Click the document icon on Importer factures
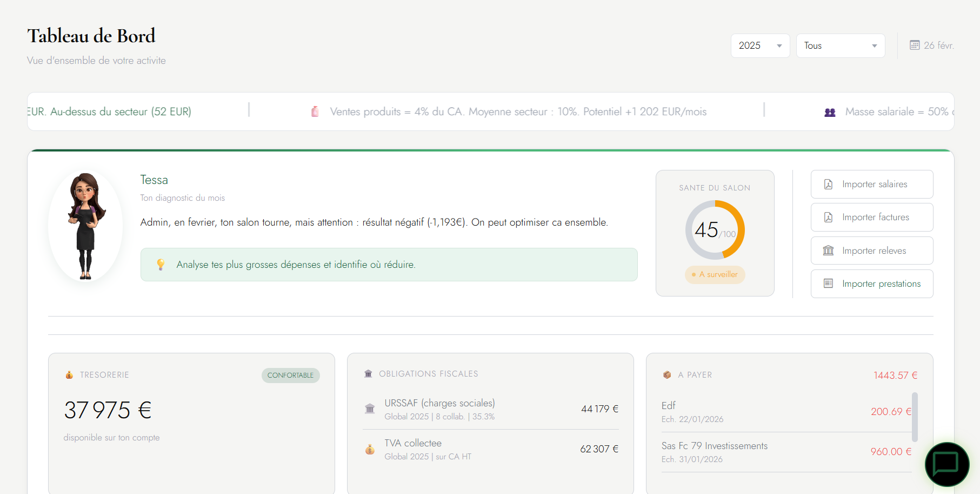The image size is (980, 494). pos(829,217)
